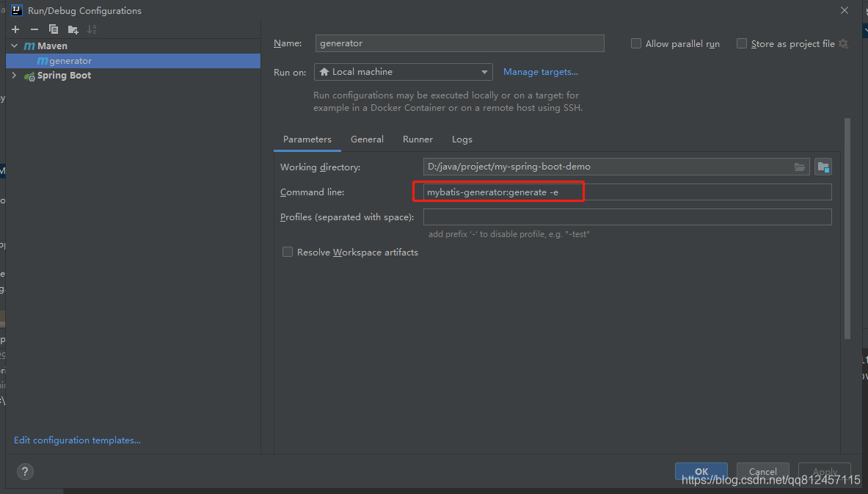Switch to the Parameters tab
The height and width of the screenshot is (494, 868).
tap(307, 139)
